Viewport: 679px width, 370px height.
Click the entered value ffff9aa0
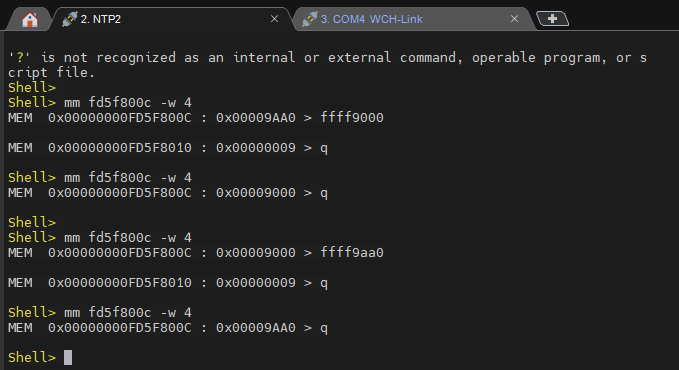pyautogui.click(x=352, y=253)
